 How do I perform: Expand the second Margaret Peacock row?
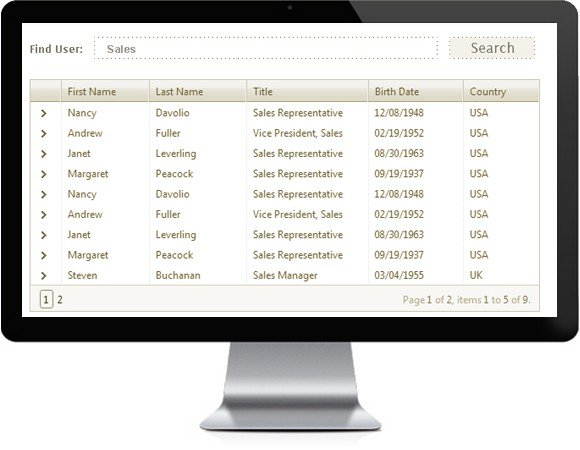pos(44,256)
